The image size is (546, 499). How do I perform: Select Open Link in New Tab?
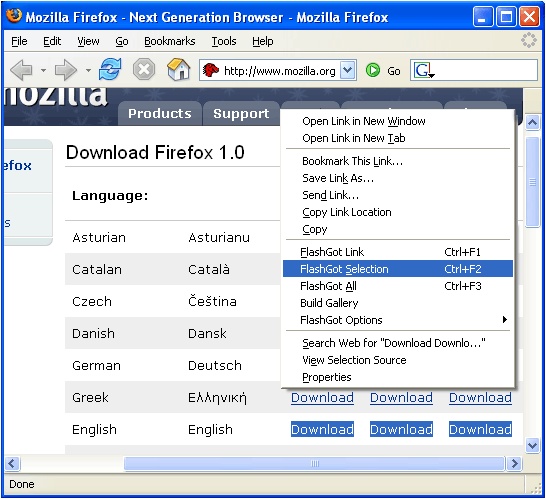pos(353,138)
